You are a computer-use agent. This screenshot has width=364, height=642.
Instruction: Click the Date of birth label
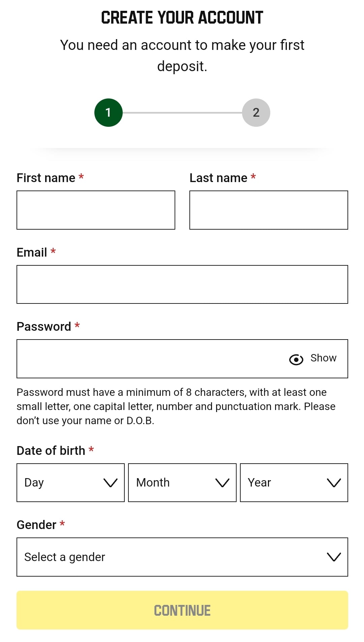51,451
